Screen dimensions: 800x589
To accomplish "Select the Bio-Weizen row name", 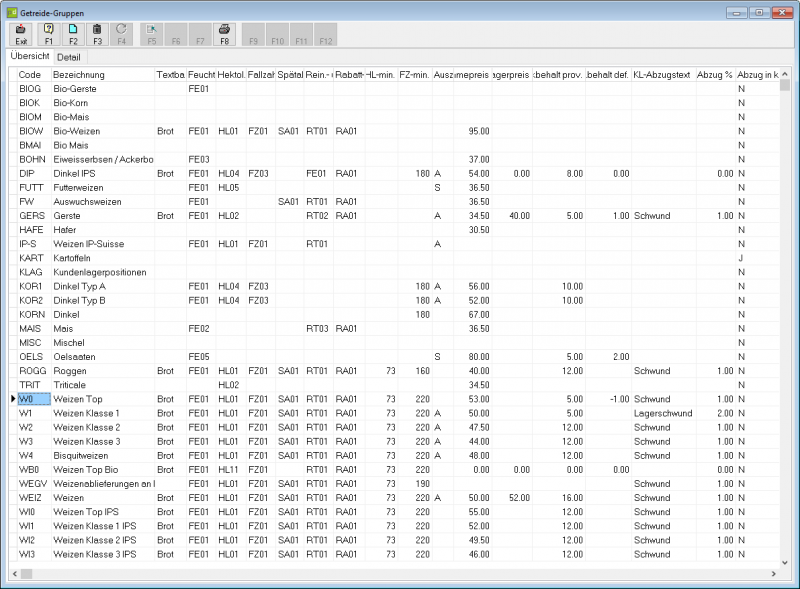I will [77, 131].
